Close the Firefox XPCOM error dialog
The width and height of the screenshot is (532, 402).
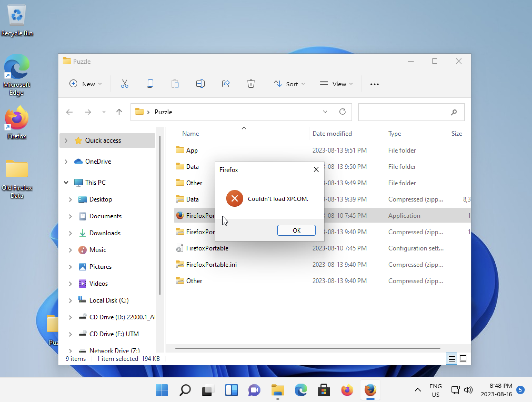pyautogui.click(x=316, y=170)
